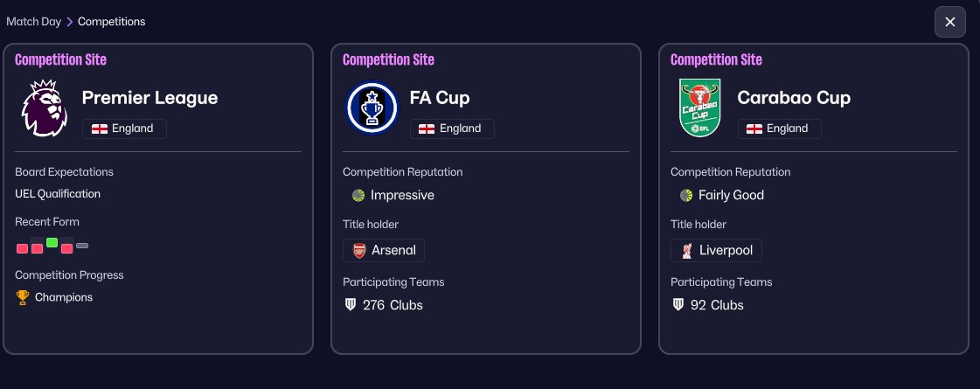Click the reputation icon next to Fairly Good
This screenshot has height=389, width=980.
pos(686,195)
